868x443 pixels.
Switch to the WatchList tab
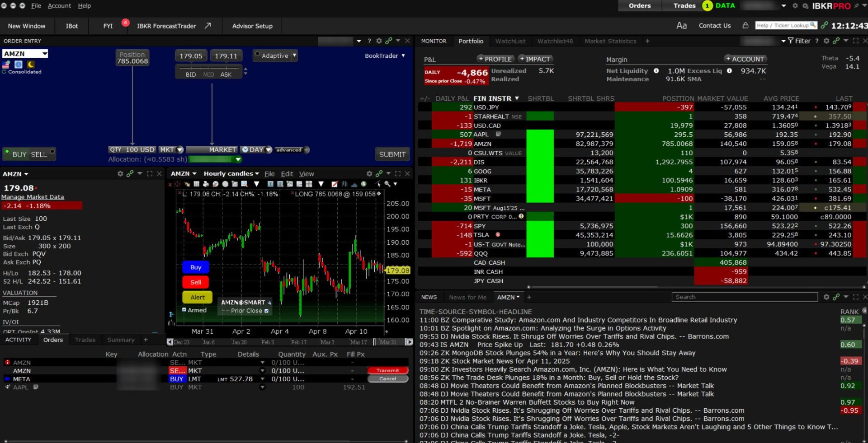point(510,41)
